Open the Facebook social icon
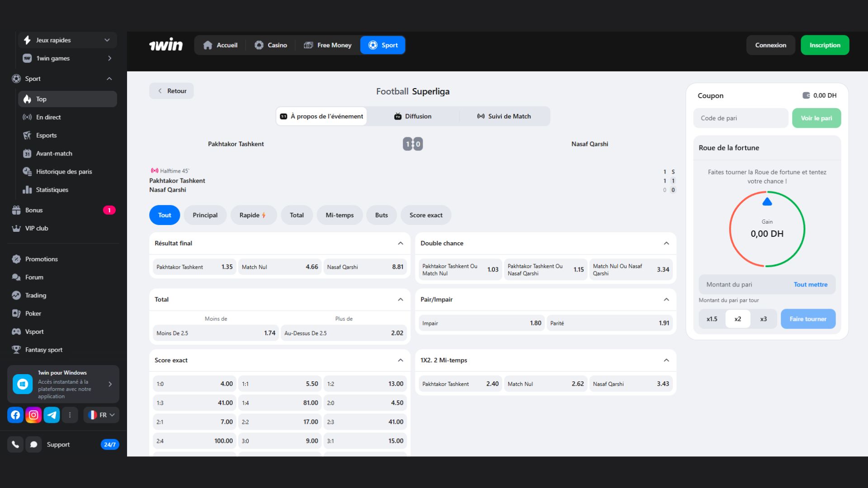This screenshot has height=488, width=868. point(15,415)
